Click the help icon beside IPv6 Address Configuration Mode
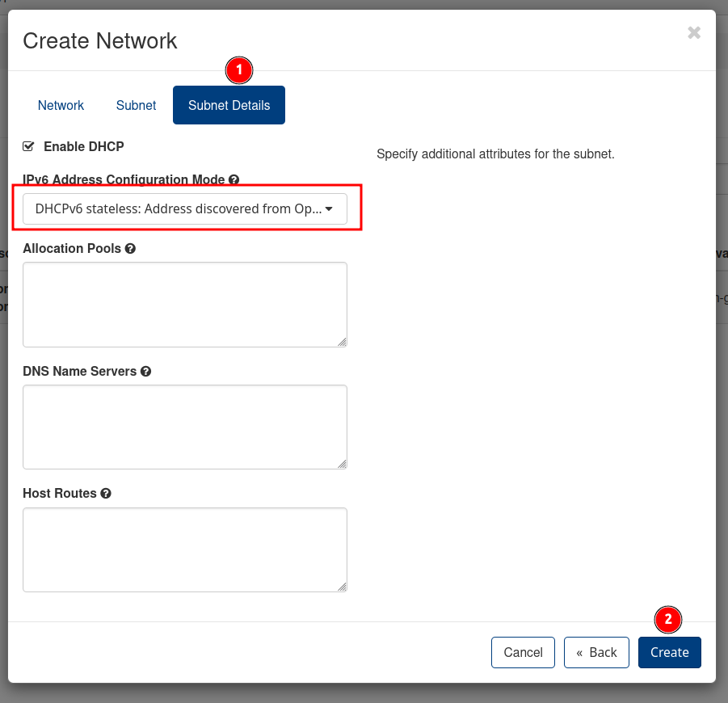Screen dimensions: 728x703 pyautogui.click(x=234, y=179)
